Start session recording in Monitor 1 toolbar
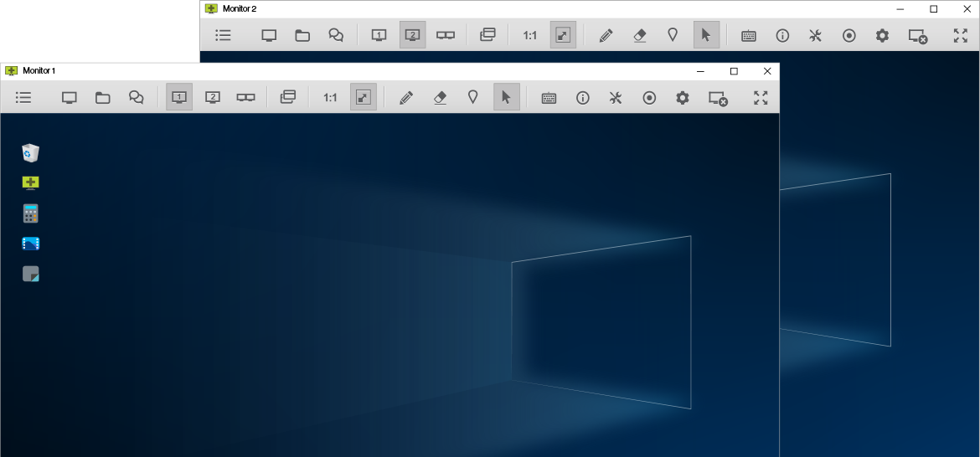Viewport: 980px width, 457px height. [649, 97]
